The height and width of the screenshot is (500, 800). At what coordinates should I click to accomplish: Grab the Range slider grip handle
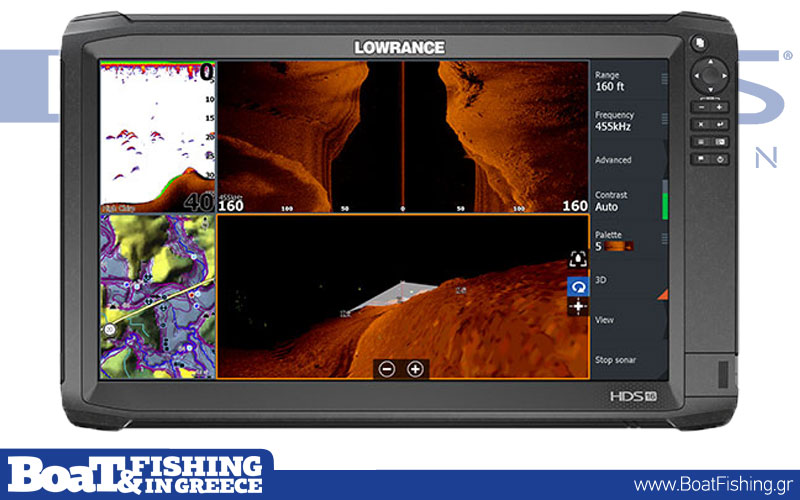point(664,79)
